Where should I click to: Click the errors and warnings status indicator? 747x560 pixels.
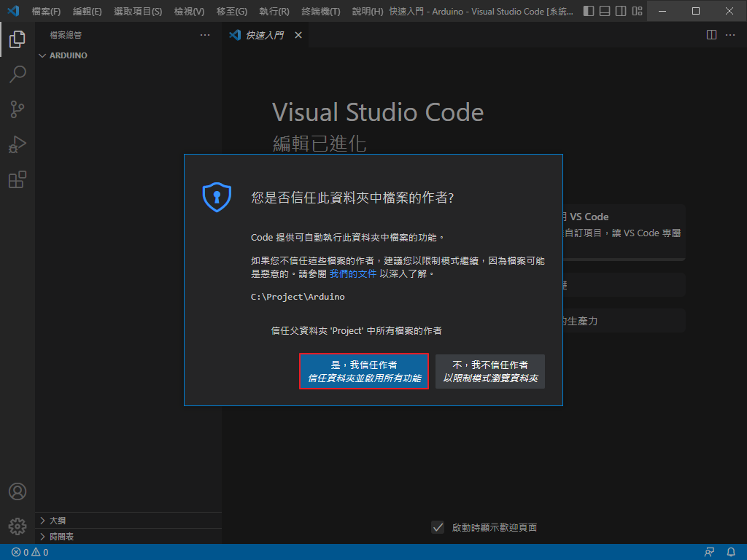point(30,552)
